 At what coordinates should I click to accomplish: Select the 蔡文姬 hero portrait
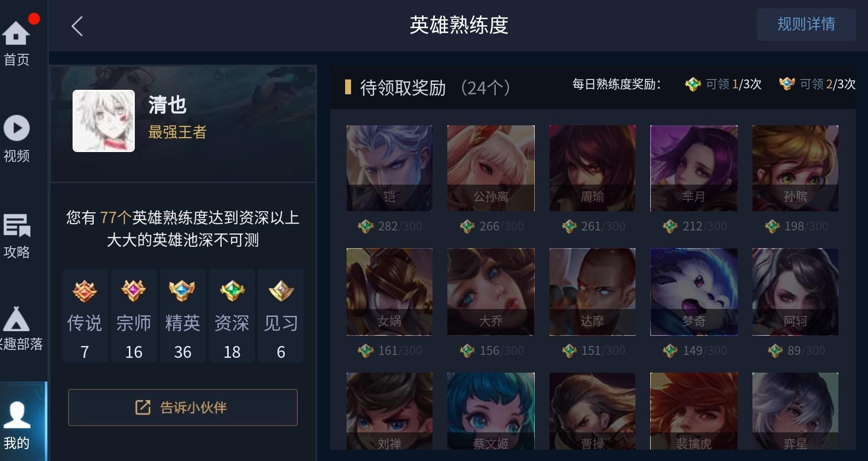click(x=491, y=411)
